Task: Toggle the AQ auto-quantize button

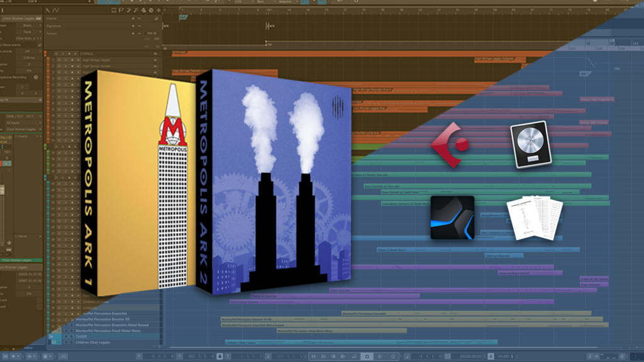Action: (x=63, y=356)
